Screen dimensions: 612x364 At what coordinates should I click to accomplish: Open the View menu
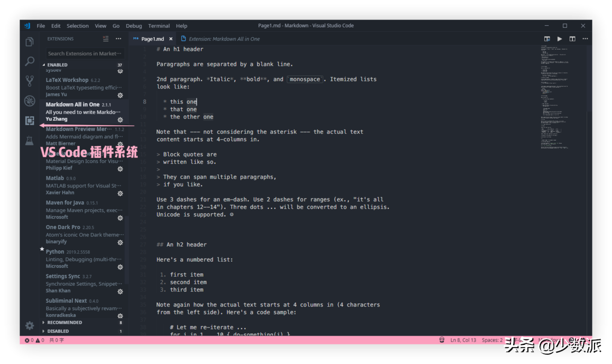tap(101, 26)
